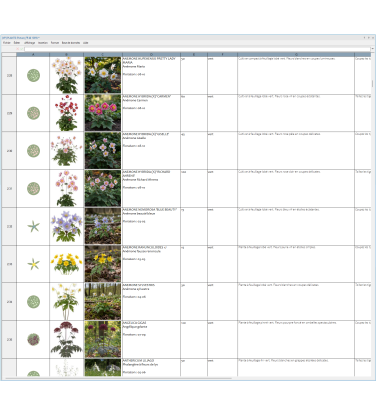This screenshot has height=415, width=376.
Task: Click the vertical scrollbar thumb
Action: pos(372,83)
